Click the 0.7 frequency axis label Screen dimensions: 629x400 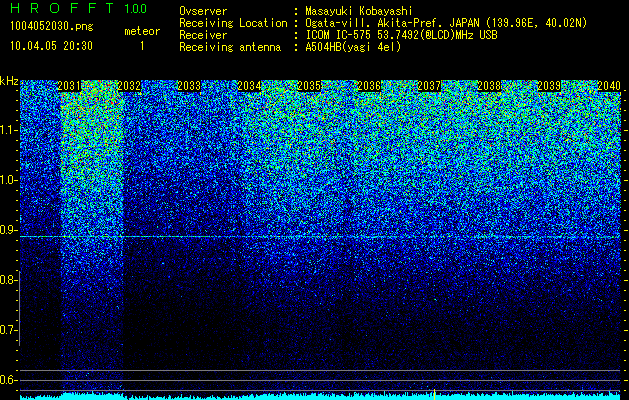pyautogui.click(x=9, y=330)
